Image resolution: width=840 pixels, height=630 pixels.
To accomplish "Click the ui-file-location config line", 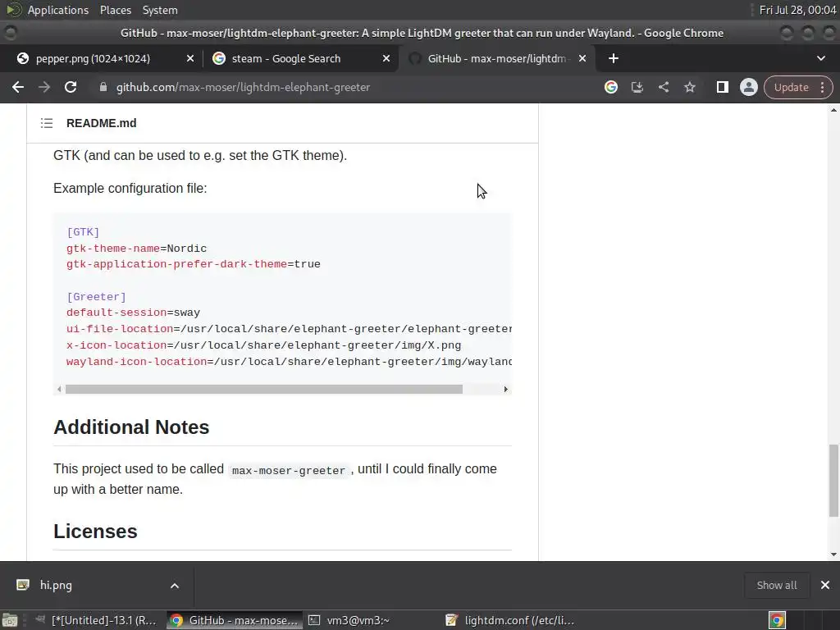I will tap(289, 329).
